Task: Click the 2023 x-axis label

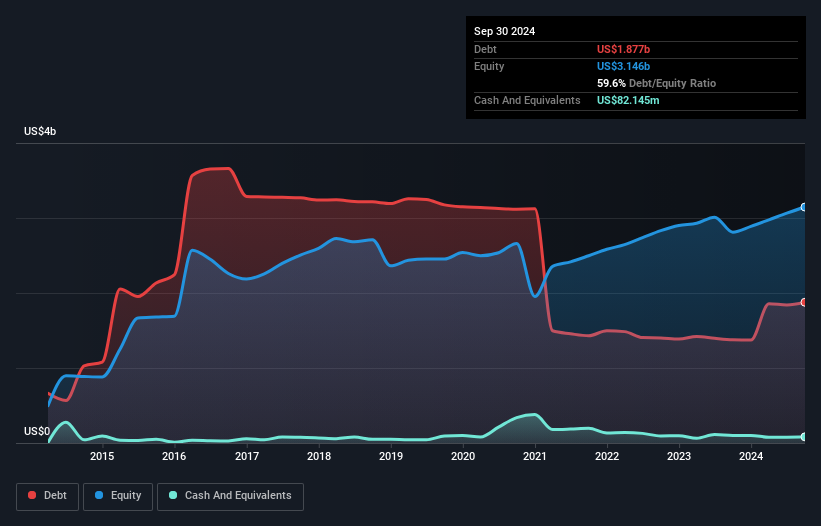Action: pos(679,456)
